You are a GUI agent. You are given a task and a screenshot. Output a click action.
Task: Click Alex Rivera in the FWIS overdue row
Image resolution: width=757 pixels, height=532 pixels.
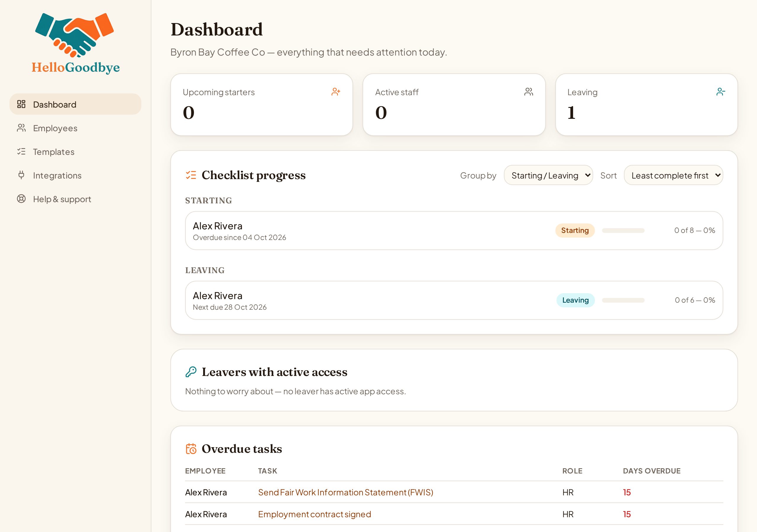(x=206, y=492)
